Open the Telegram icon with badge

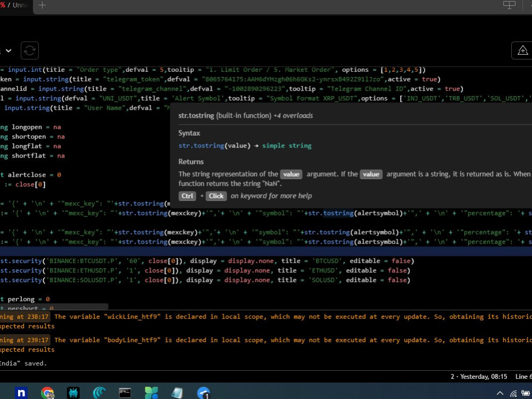click(204, 393)
